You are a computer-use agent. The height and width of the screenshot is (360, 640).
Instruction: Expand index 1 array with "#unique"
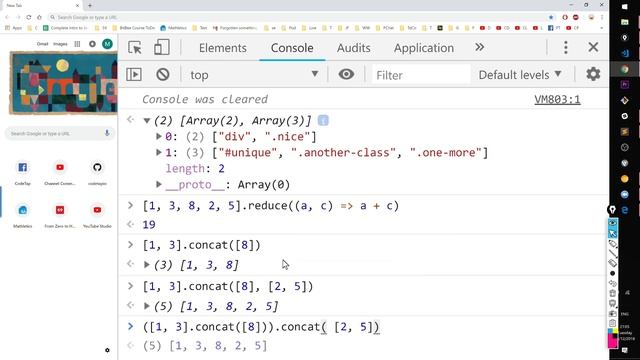click(159, 152)
